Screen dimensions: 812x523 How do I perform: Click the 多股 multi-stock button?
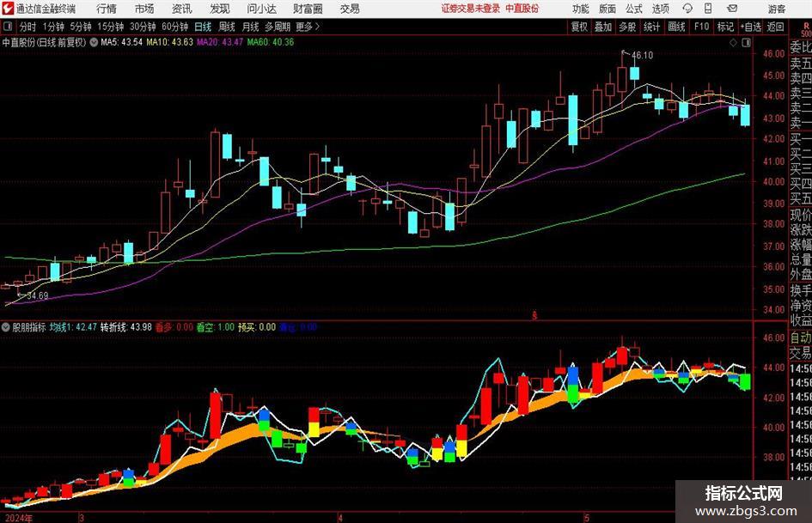[627, 27]
